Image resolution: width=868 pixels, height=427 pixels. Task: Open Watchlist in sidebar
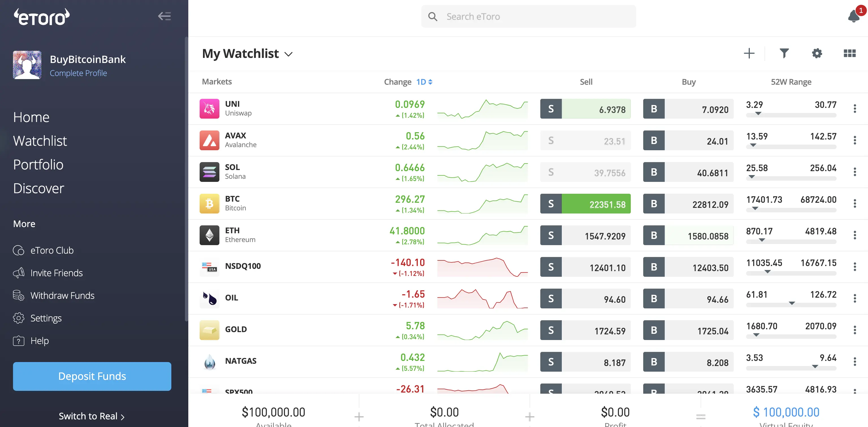pos(40,141)
